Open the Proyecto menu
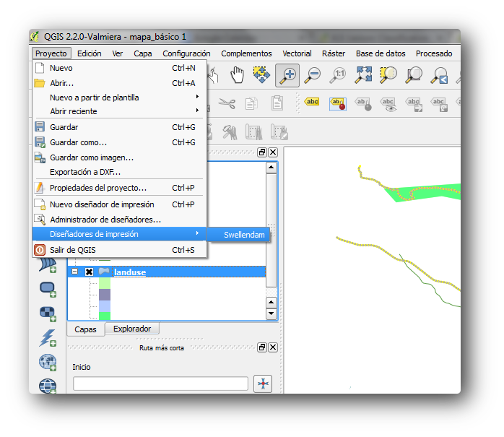 (51, 53)
